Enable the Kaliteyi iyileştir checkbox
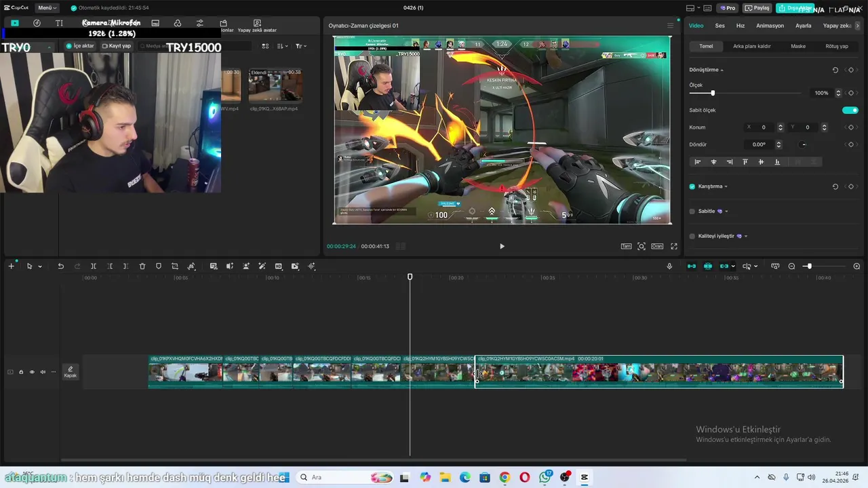The height and width of the screenshot is (488, 868). pyautogui.click(x=692, y=236)
